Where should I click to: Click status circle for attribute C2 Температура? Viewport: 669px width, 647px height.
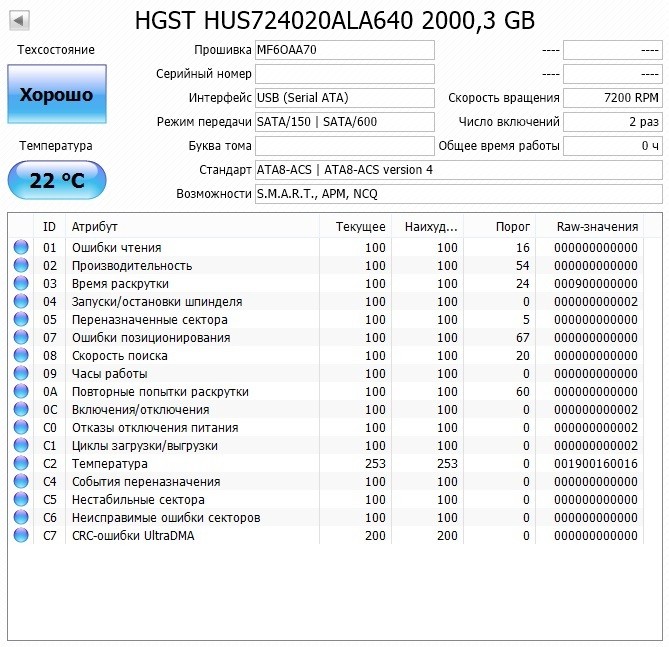(21, 463)
